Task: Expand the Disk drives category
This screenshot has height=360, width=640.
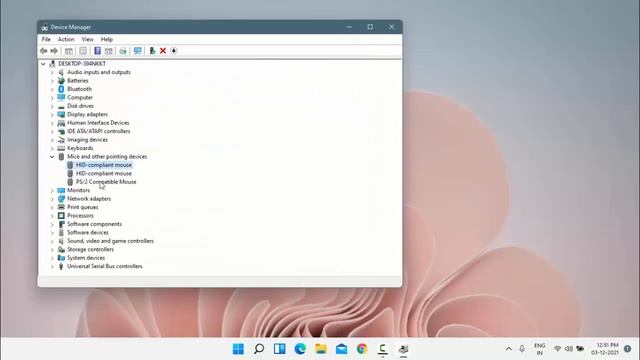Action: click(52, 106)
